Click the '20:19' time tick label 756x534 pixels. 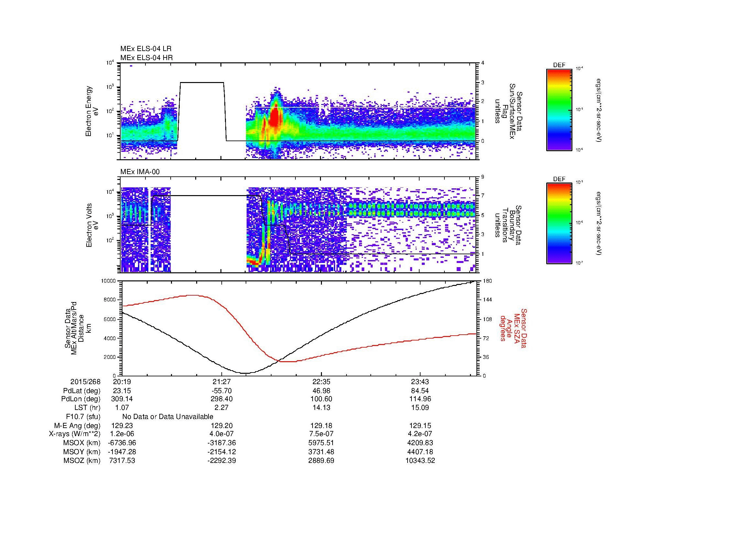(122, 382)
